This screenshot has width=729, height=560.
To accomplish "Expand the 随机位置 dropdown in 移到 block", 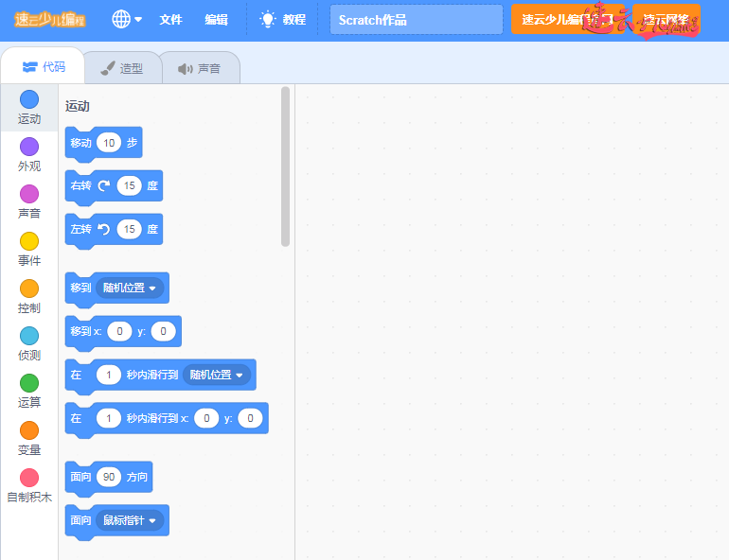I will point(133,288).
